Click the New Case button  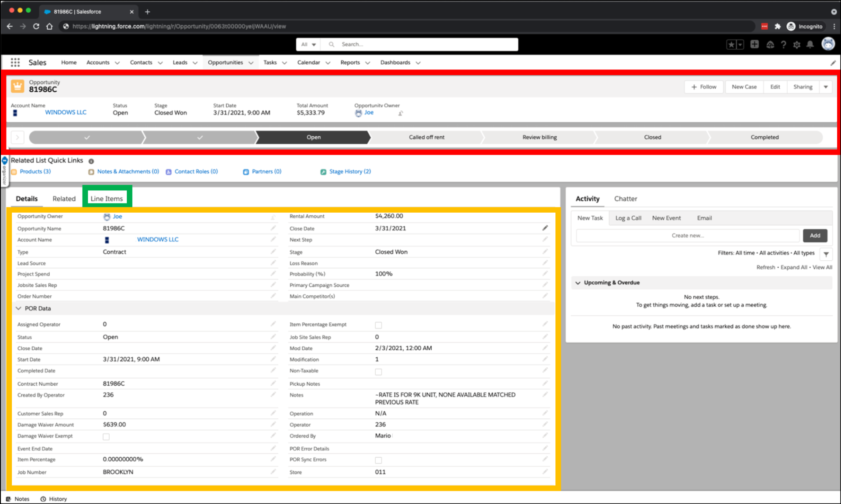tap(744, 87)
